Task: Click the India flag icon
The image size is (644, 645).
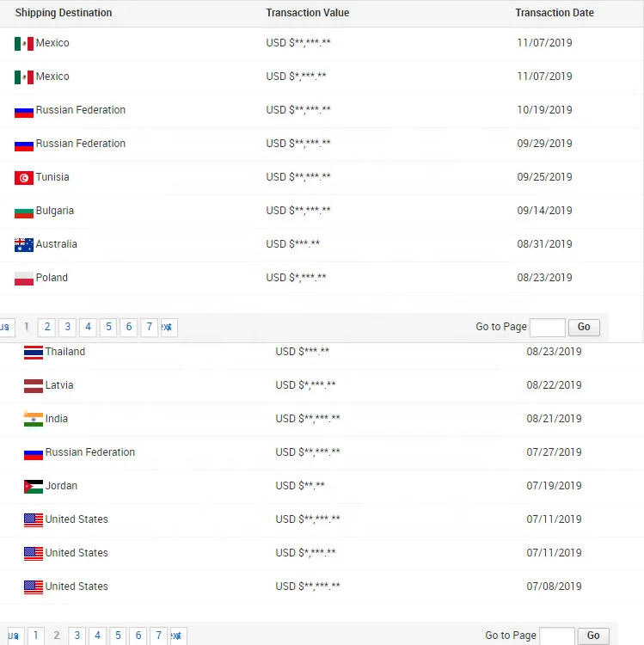Action: (x=34, y=420)
